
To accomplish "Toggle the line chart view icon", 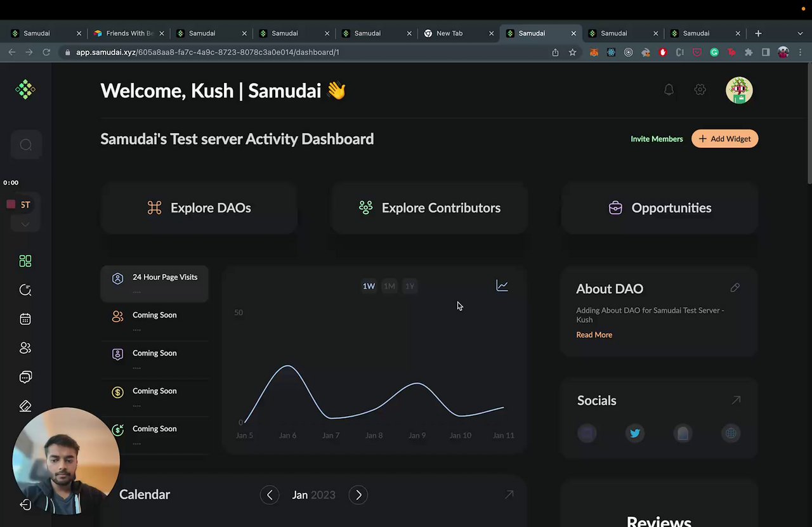I will point(502,286).
